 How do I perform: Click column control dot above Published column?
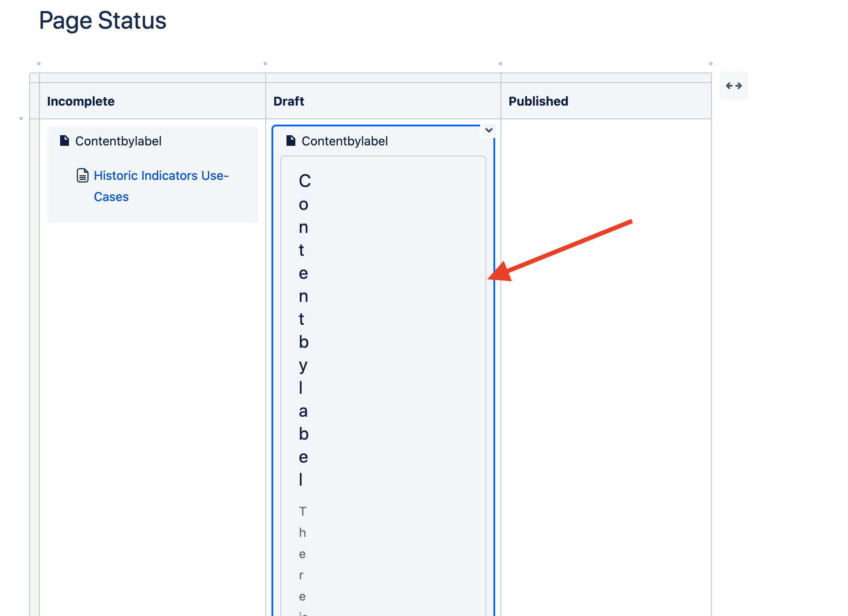pyautogui.click(x=500, y=64)
